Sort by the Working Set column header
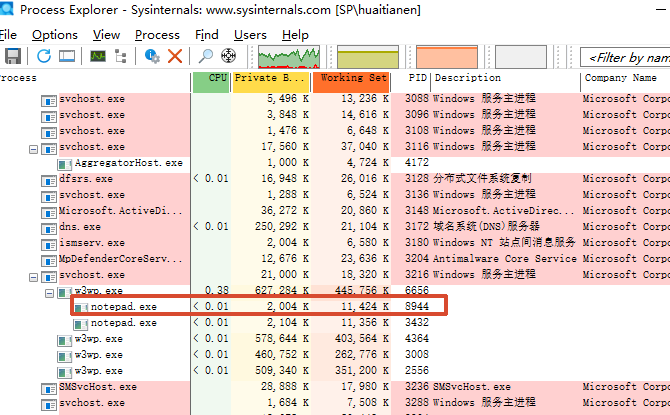Screen dimensions: 670x415 351,82
